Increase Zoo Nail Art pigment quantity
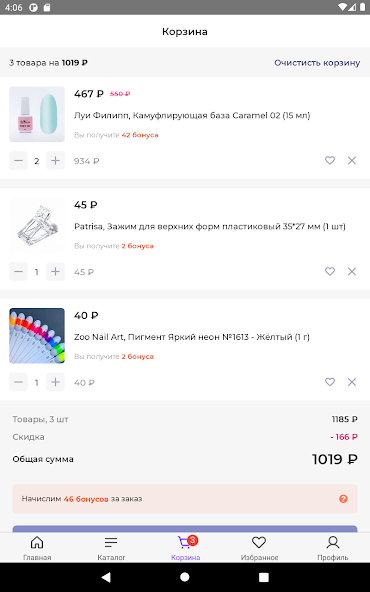The image size is (370, 592). point(56,382)
